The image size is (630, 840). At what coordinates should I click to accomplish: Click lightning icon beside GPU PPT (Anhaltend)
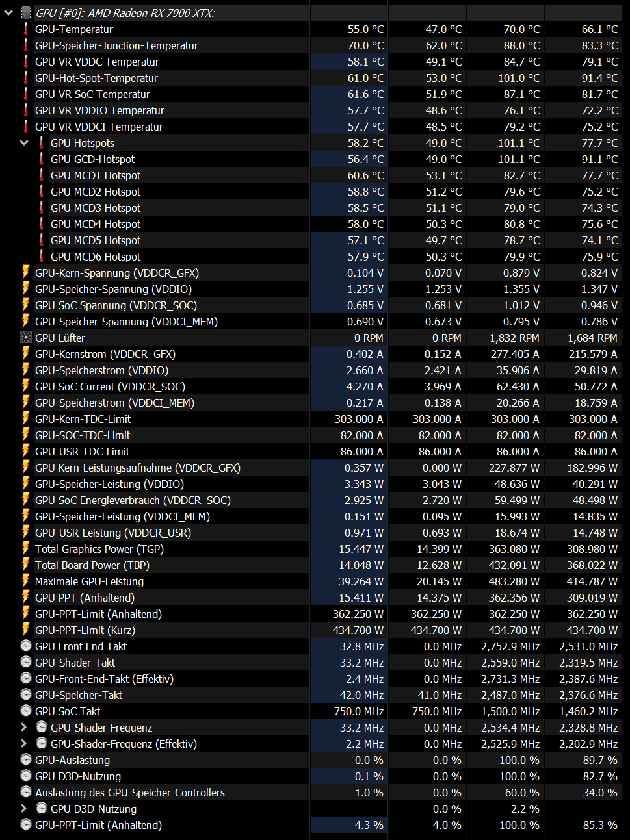click(26, 598)
